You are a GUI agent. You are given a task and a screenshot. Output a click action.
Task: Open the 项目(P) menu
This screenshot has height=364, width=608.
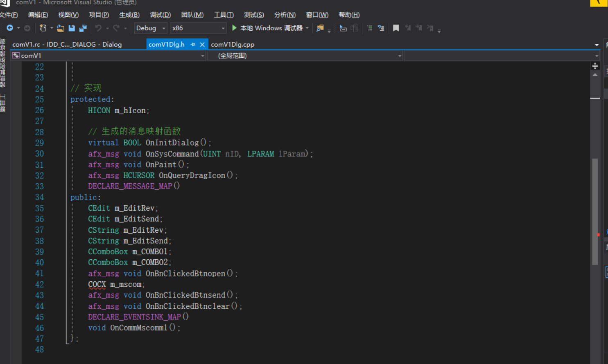99,15
